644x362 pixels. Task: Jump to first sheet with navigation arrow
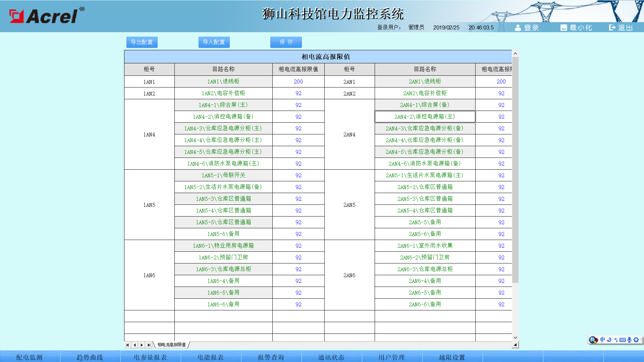coord(127,345)
